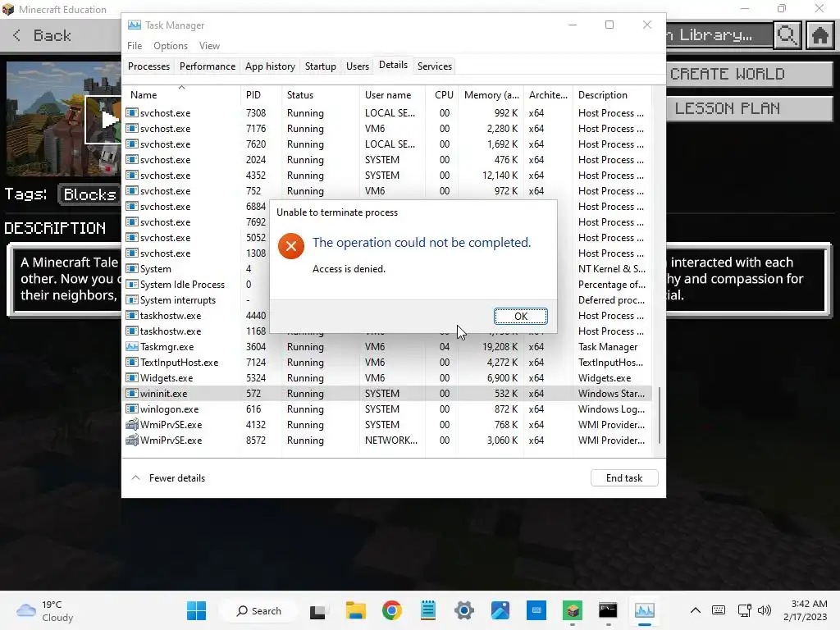Open the Photos app from taskbar

(x=500, y=610)
